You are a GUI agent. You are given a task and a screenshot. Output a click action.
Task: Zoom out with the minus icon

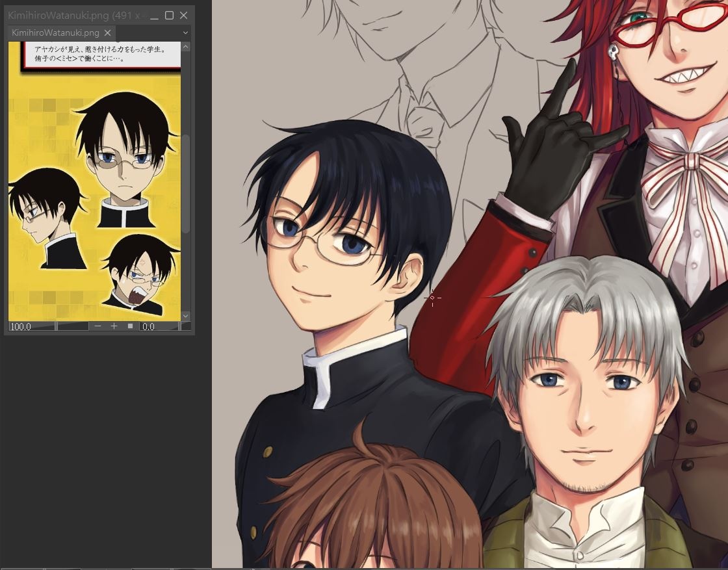97,326
